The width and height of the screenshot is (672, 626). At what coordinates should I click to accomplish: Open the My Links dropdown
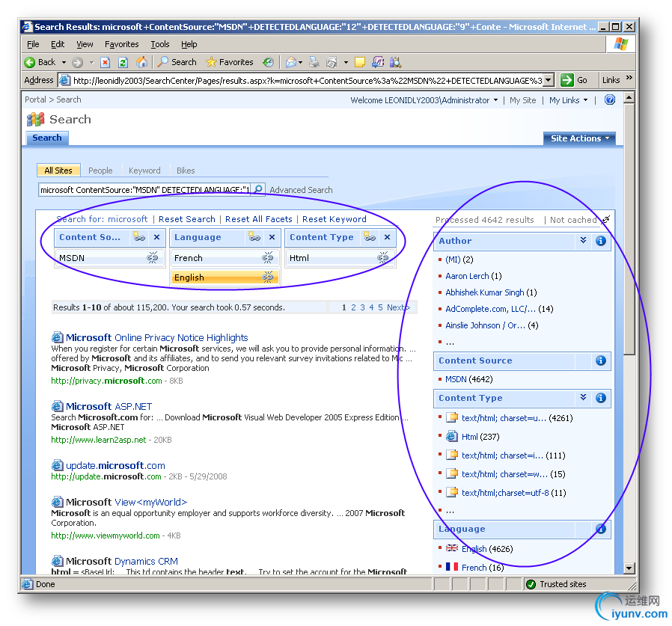[x=568, y=100]
